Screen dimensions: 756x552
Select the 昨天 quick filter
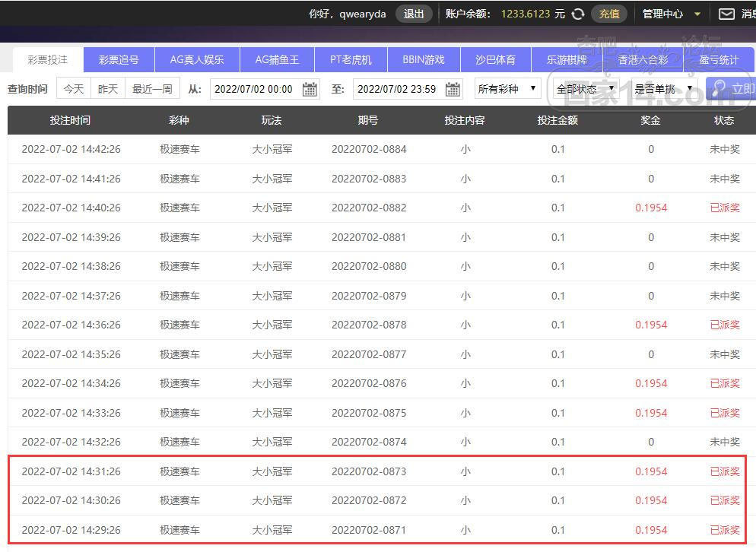coord(108,89)
